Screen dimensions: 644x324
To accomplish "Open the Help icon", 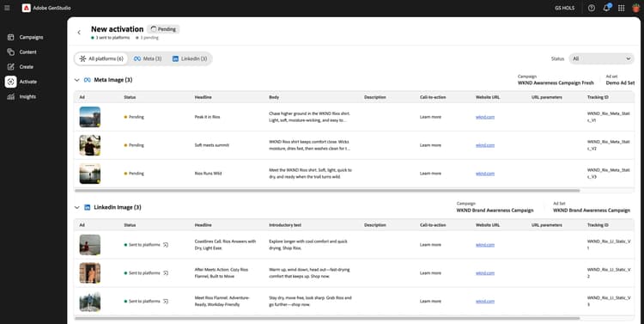I will pos(592,8).
